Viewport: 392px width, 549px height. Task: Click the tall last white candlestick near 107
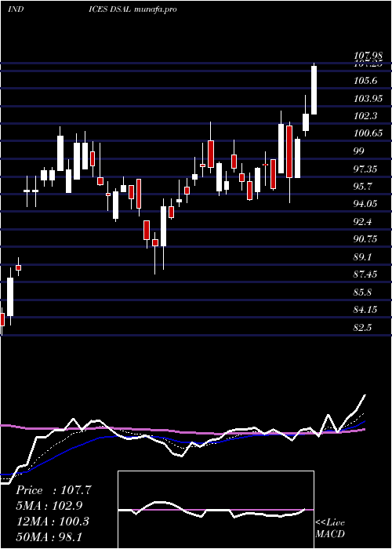coord(314,89)
